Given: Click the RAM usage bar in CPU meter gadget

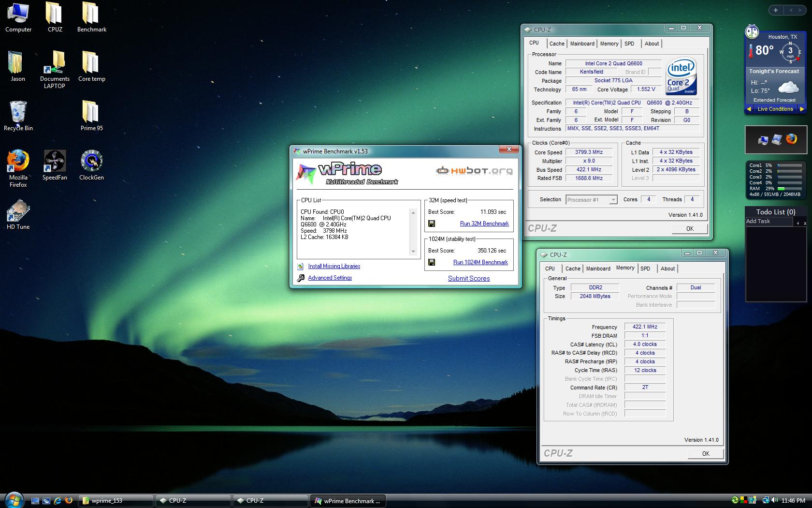Looking at the screenshot, I should point(789,189).
